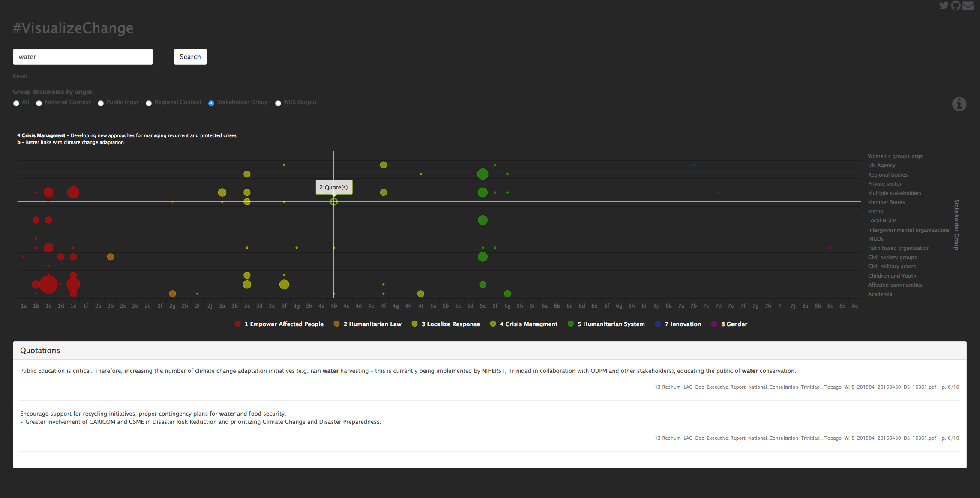Click the red Empower Affected People legend swatch
Viewport: 980px width, 498px height.
coord(238,324)
